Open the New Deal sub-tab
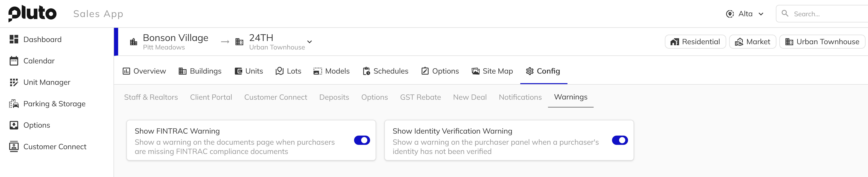868x177 pixels. pyautogui.click(x=470, y=97)
